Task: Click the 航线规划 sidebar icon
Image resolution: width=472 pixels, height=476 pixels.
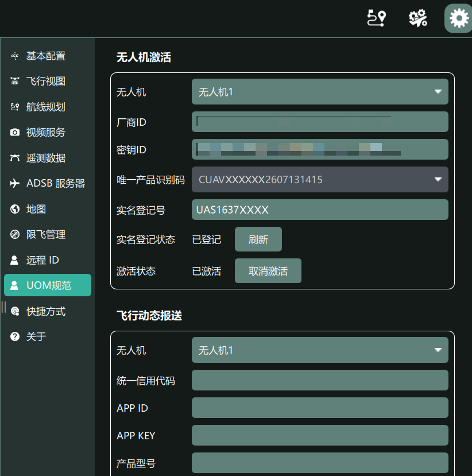Action: (x=14, y=107)
